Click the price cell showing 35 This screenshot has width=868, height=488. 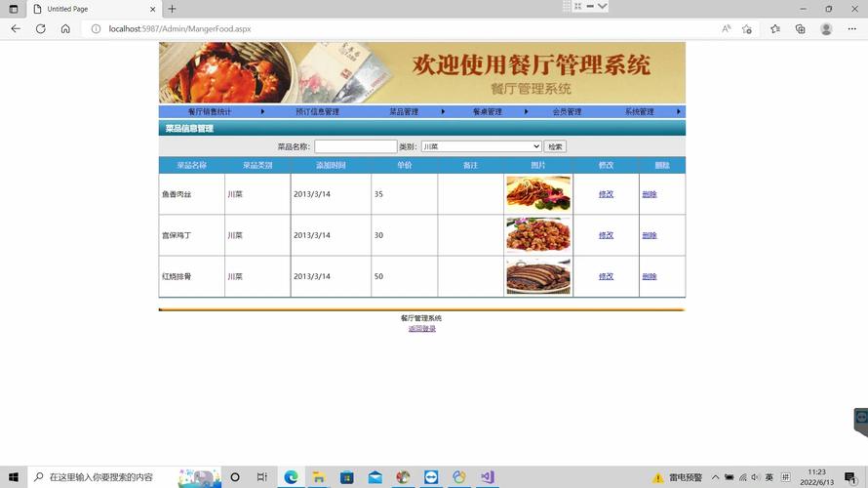click(404, 194)
